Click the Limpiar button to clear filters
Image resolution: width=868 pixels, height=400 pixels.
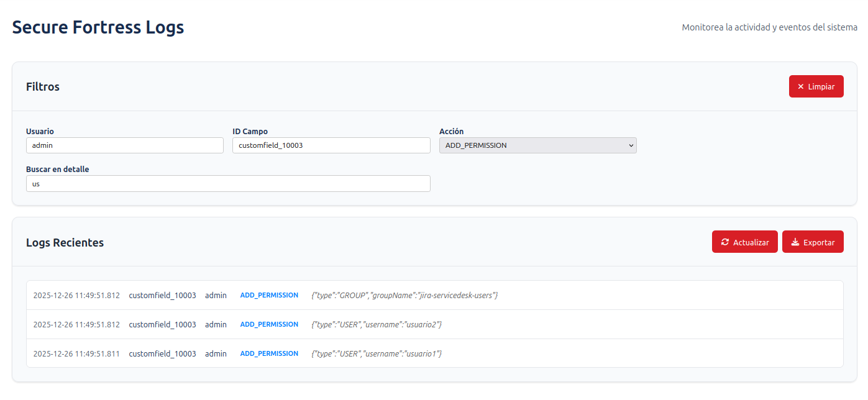pos(816,86)
